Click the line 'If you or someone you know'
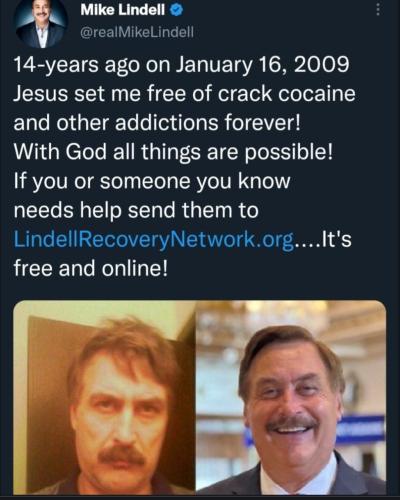400x500 pixels. (152, 182)
